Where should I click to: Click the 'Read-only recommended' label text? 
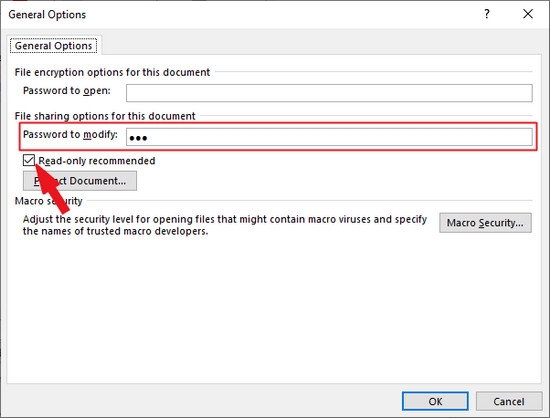pyautogui.click(x=97, y=161)
